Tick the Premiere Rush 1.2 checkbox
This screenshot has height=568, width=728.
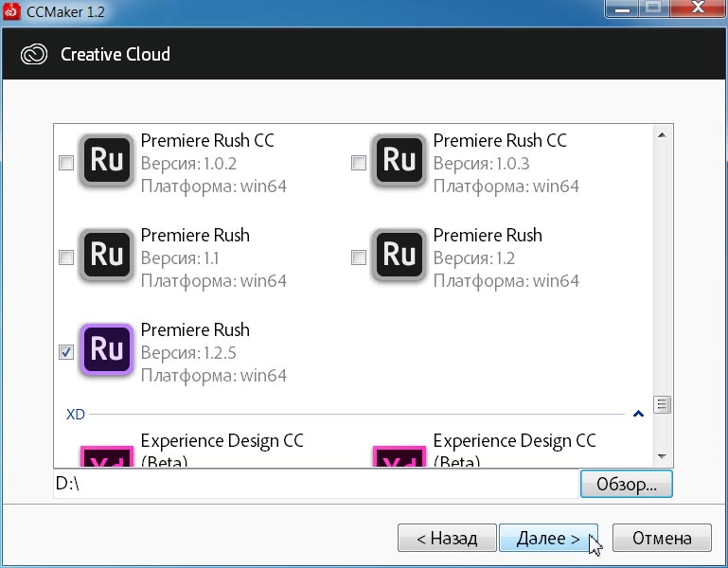click(359, 257)
